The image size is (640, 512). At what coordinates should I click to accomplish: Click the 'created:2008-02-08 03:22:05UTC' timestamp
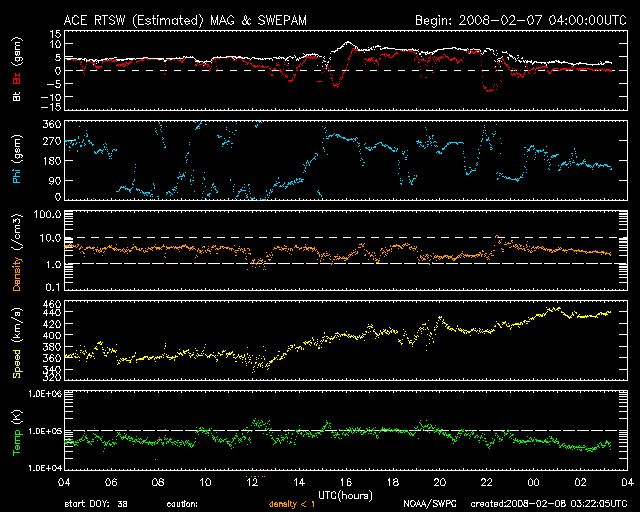coord(549,504)
